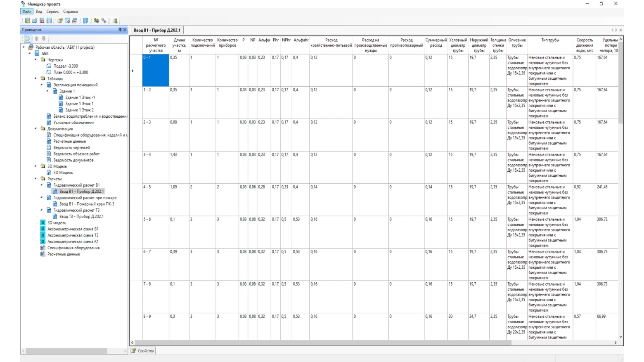Viewport: 644px width, 362px height.
Task: Click the open folder toolbar icon
Action: 35,21
